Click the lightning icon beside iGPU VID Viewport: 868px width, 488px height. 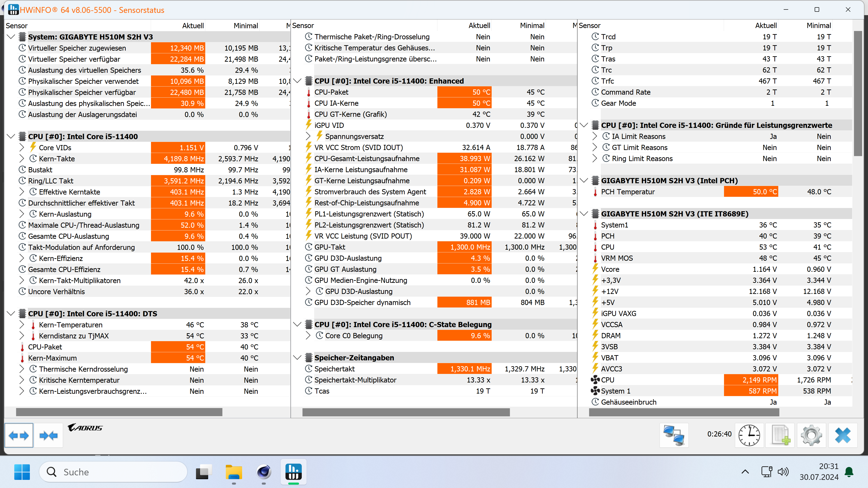309,125
